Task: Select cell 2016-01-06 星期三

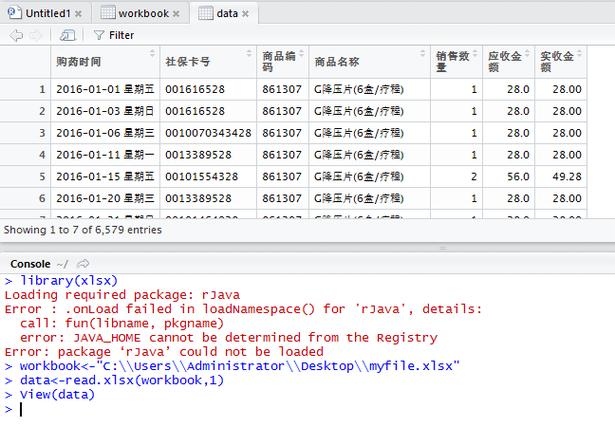Action: click(x=105, y=133)
